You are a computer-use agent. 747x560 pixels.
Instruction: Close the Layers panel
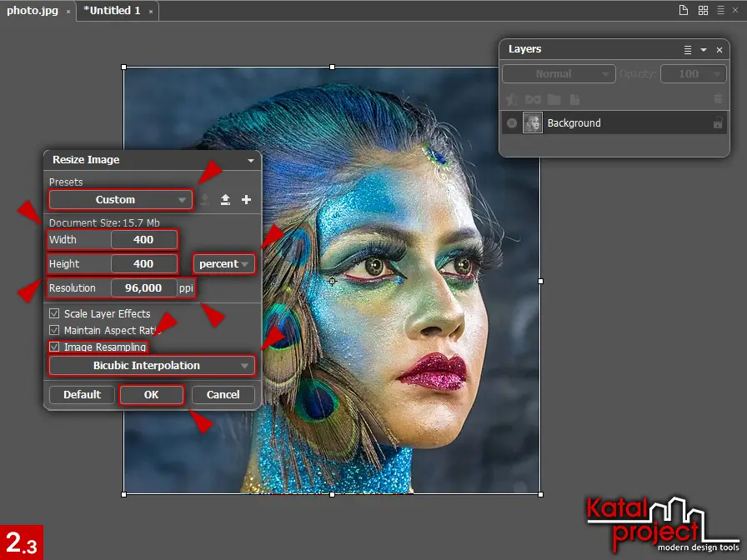coord(719,50)
